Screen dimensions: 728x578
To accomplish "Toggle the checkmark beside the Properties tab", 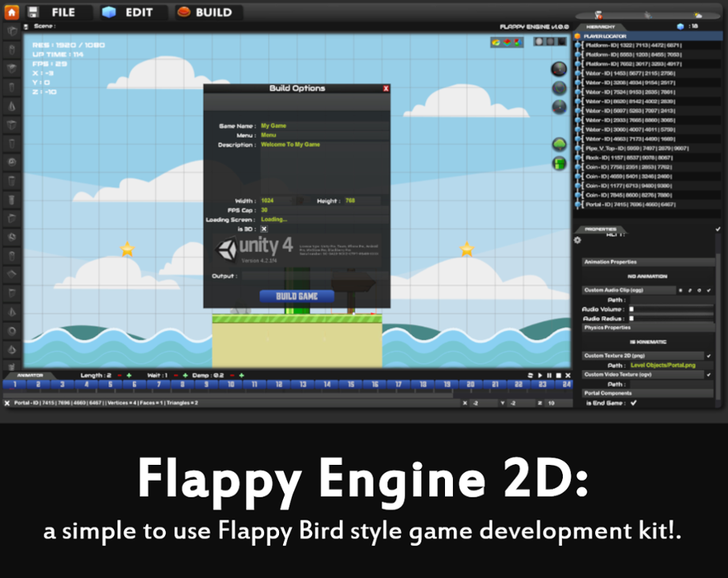I will pos(719,229).
